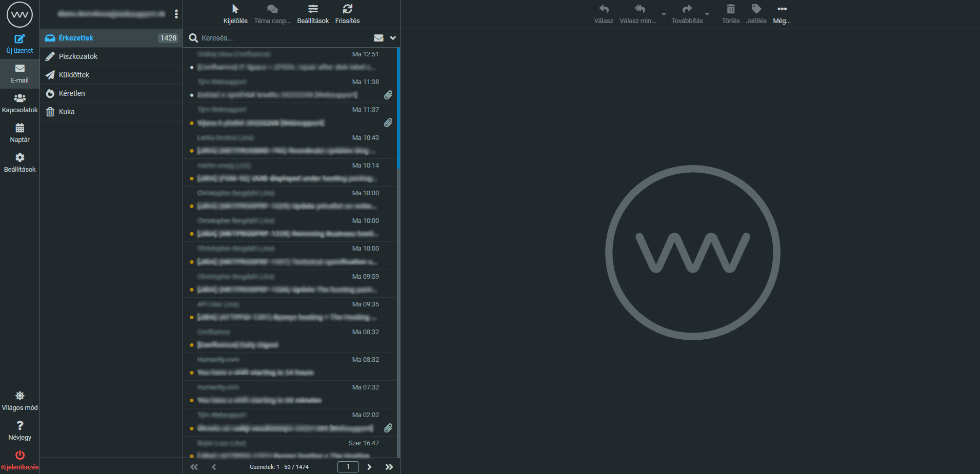Open the Piszkozatok drafts folder

(78, 56)
